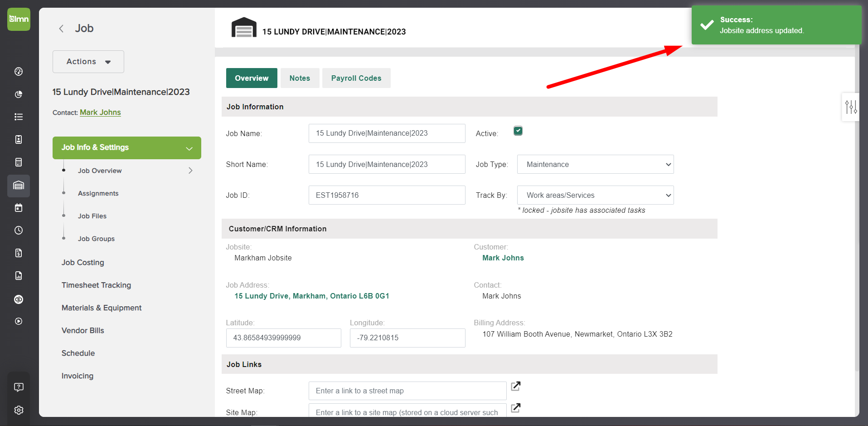868x426 pixels.
Task: Switch to the Notes tab
Action: click(x=300, y=78)
